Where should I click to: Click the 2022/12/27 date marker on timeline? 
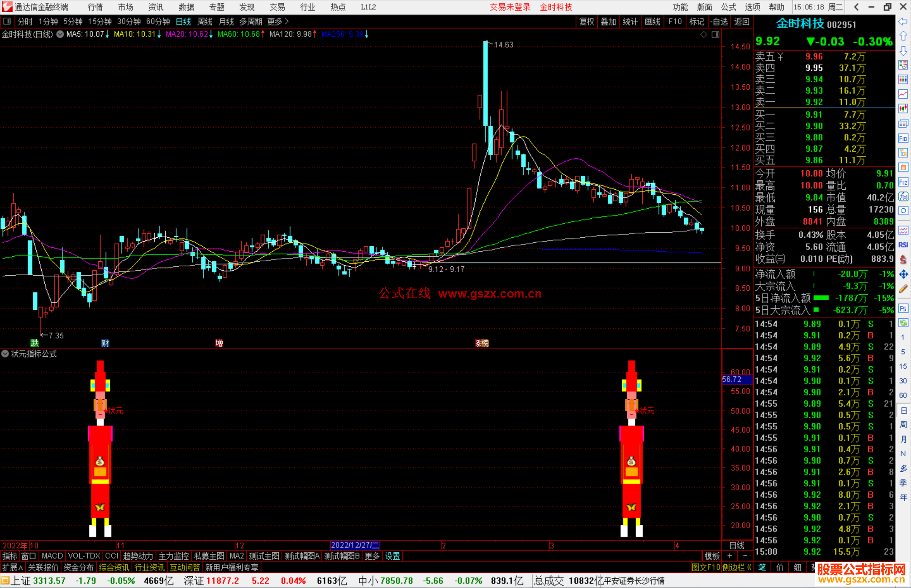pos(355,545)
